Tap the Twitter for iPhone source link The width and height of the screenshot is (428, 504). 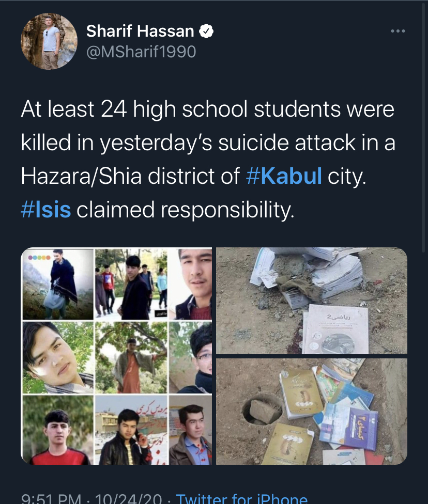pyautogui.click(x=242, y=498)
